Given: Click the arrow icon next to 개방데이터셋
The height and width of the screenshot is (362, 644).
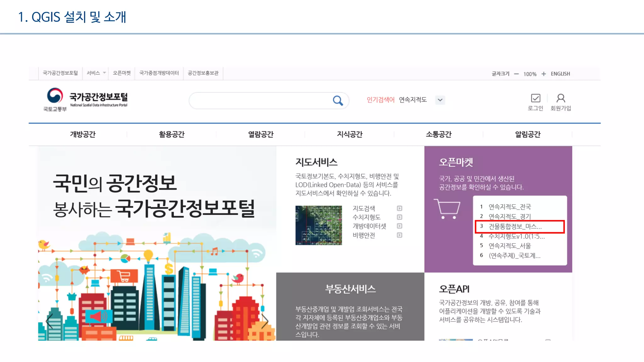Looking at the screenshot, I should tap(400, 226).
